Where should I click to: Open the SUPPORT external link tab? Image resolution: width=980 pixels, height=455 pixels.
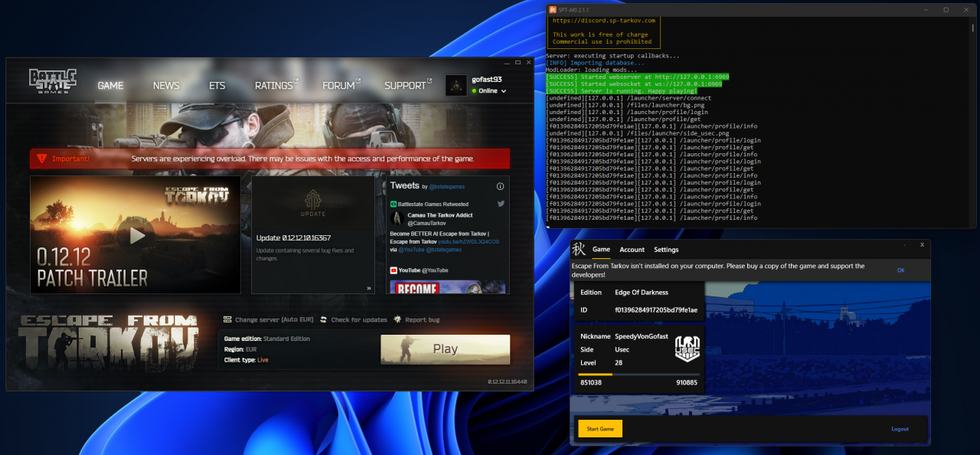tap(408, 85)
